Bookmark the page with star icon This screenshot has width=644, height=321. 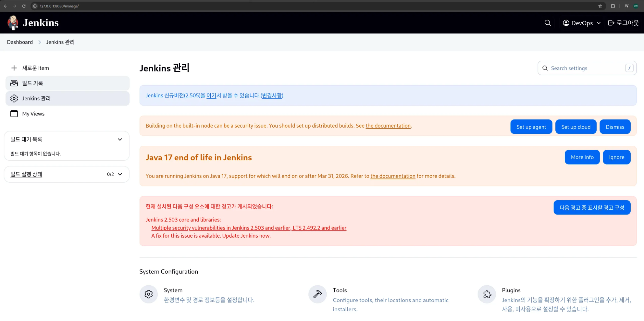pyautogui.click(x=600, y=6)
